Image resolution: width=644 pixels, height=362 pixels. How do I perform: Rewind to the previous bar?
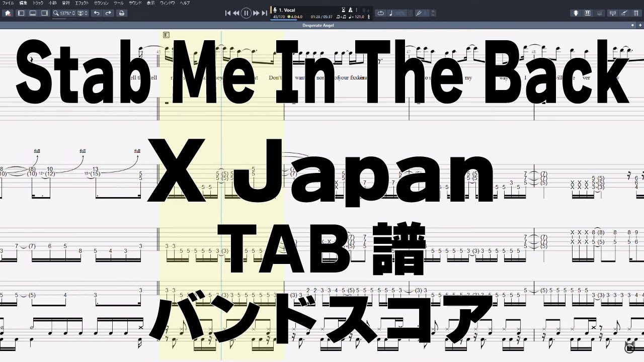(x=236, y=13)
